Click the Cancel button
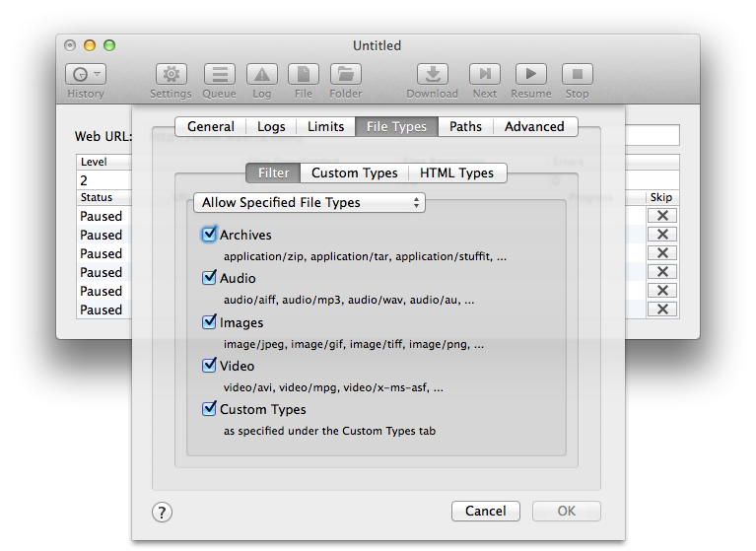Viewport: 756px width, 551px height. click(x=486, y=511)
